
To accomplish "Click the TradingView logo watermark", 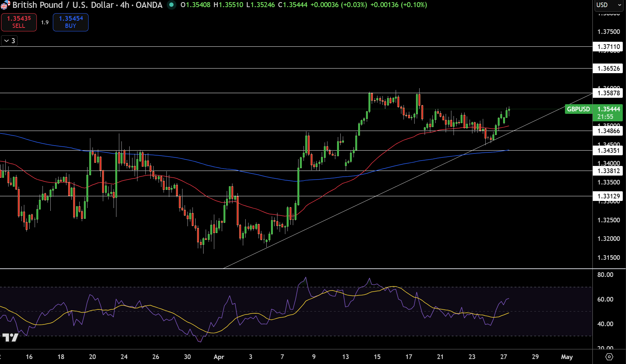I will 10,337.
